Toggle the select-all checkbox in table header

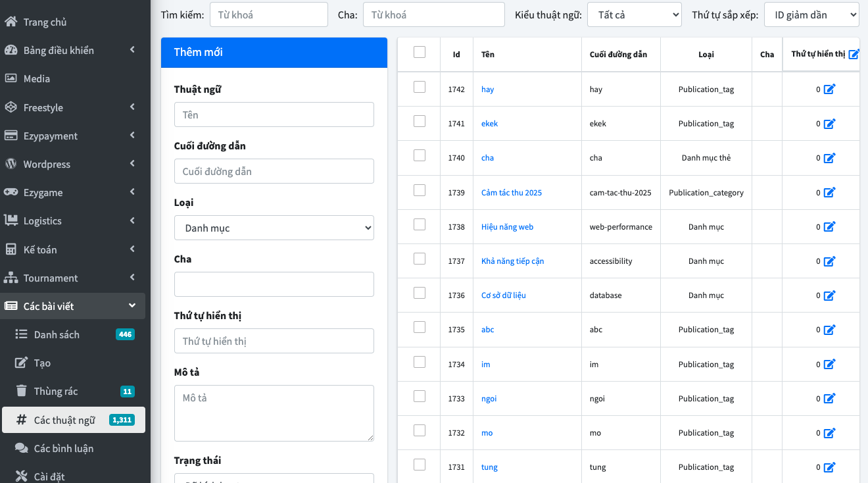point(420,53)
